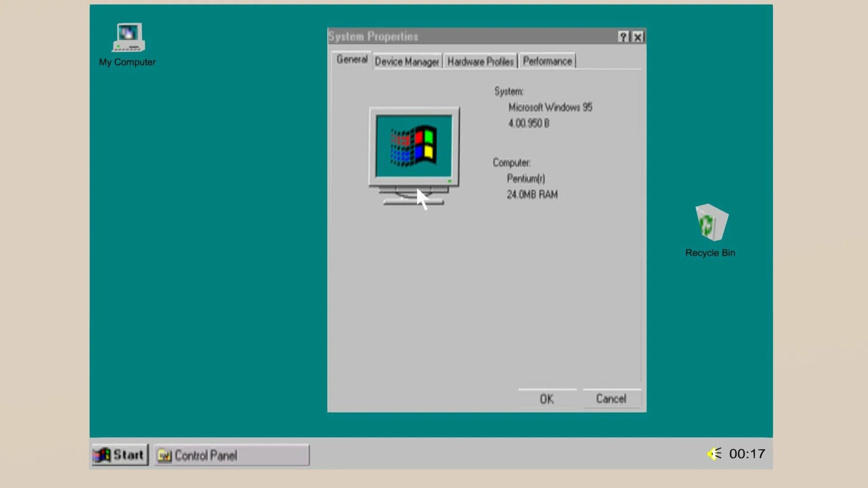
Task: Open the Performance tab
Action: pos(547,61)
